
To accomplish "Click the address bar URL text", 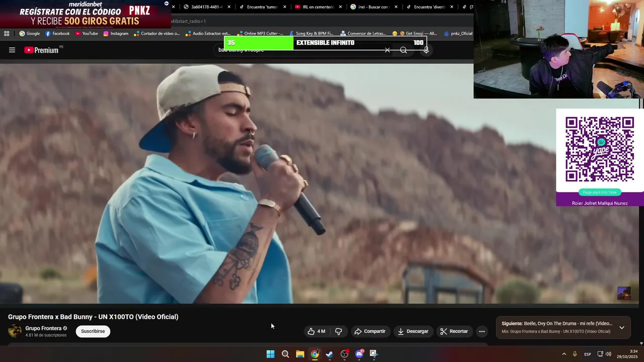I will tap(189, 21).
